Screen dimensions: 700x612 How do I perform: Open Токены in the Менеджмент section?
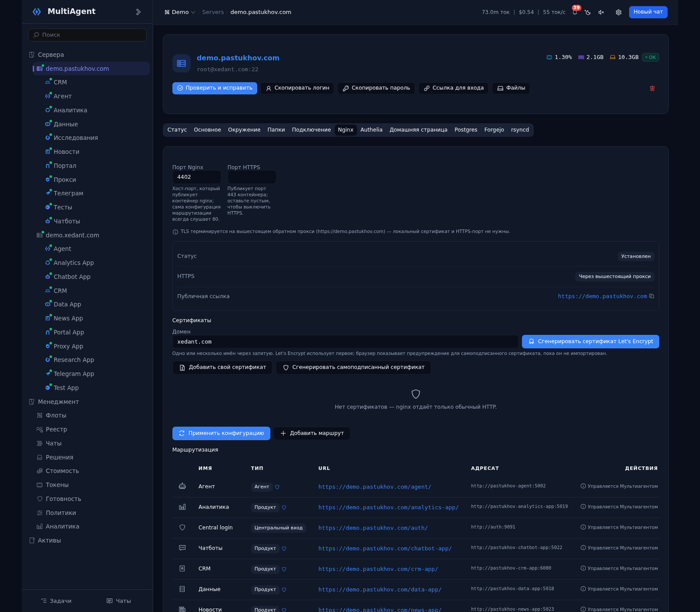tap(57, 485)
